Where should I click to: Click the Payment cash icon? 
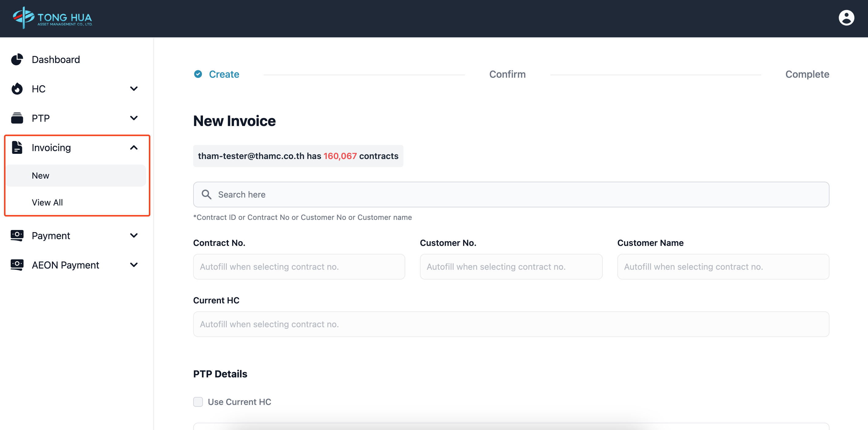coord(17,235)
